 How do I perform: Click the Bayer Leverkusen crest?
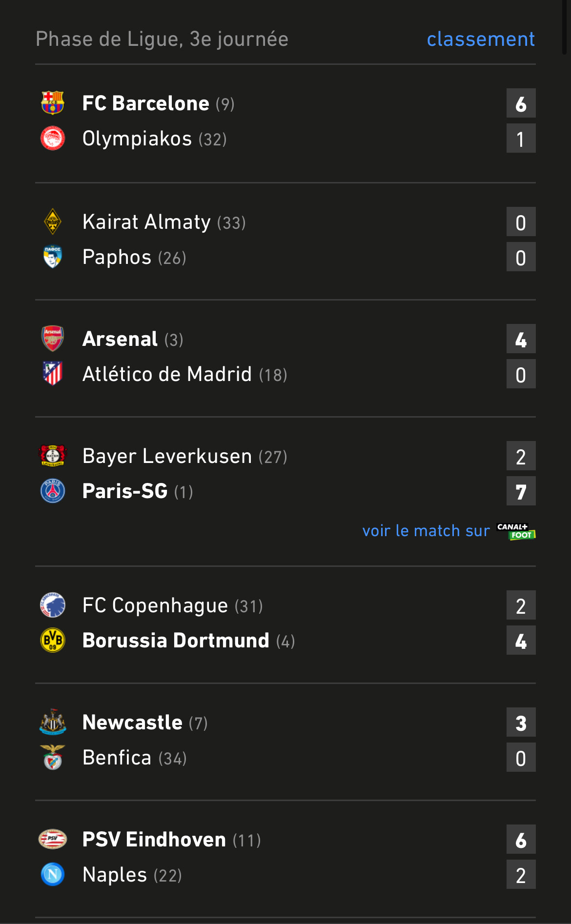(53, 456)
